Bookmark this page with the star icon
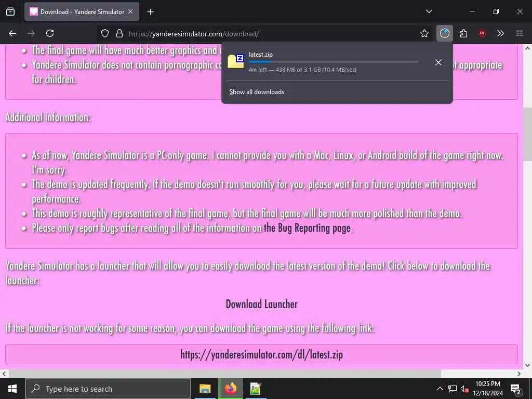 [424, 33]
